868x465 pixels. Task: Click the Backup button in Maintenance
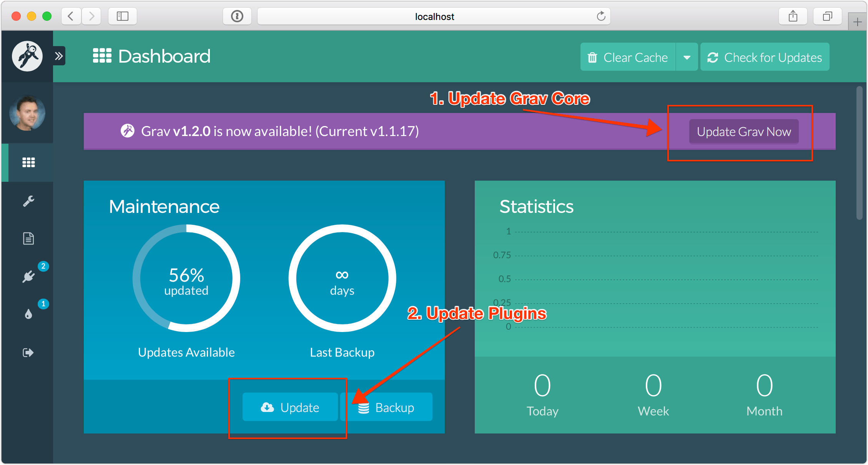tap(386, 407)
